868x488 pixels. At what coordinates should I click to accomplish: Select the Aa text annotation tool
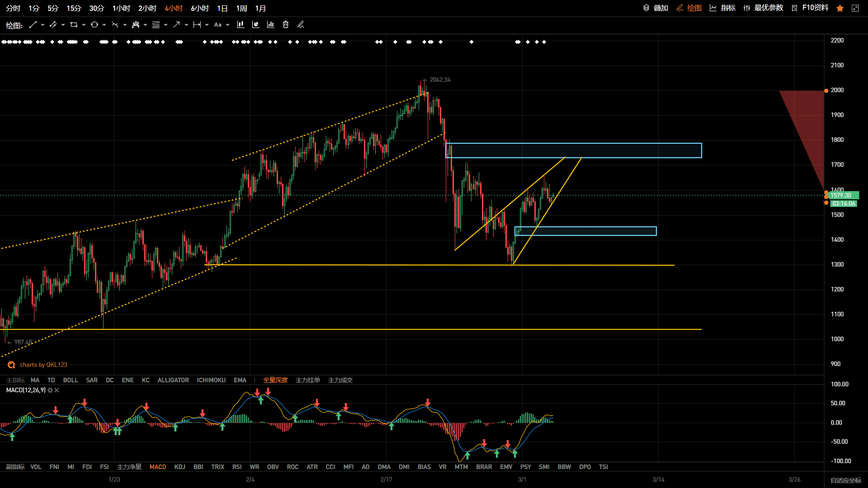(218, 25)
